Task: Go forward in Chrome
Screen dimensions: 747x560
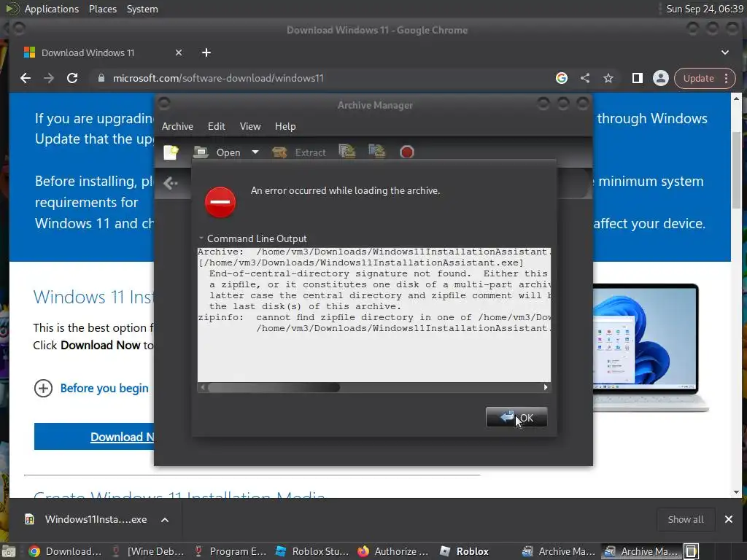Action: coord(49,78)
